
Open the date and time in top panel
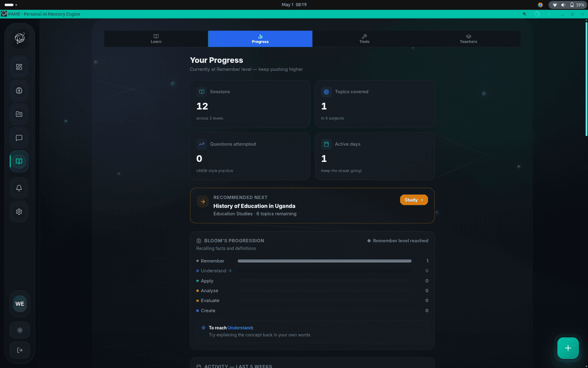pos(294,5)
